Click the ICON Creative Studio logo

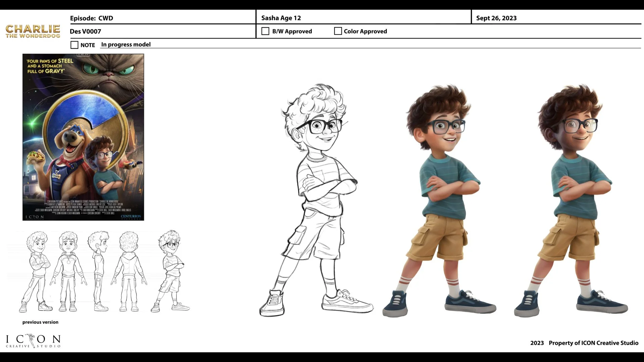[33, 341]
